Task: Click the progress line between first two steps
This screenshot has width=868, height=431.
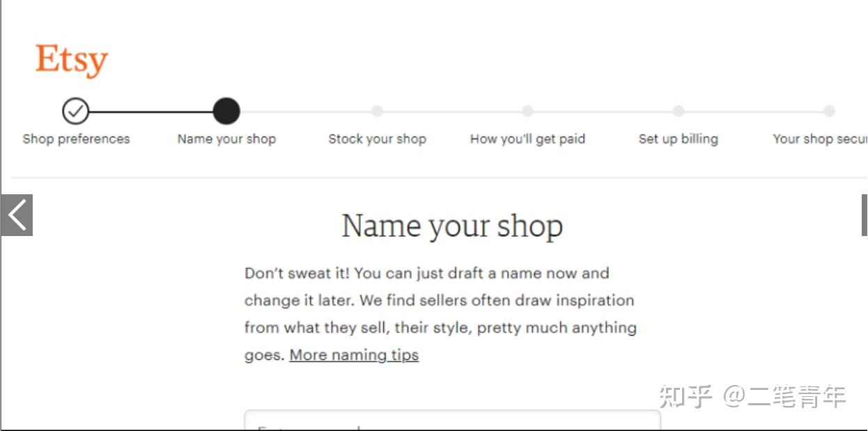Action: point(150,111)
